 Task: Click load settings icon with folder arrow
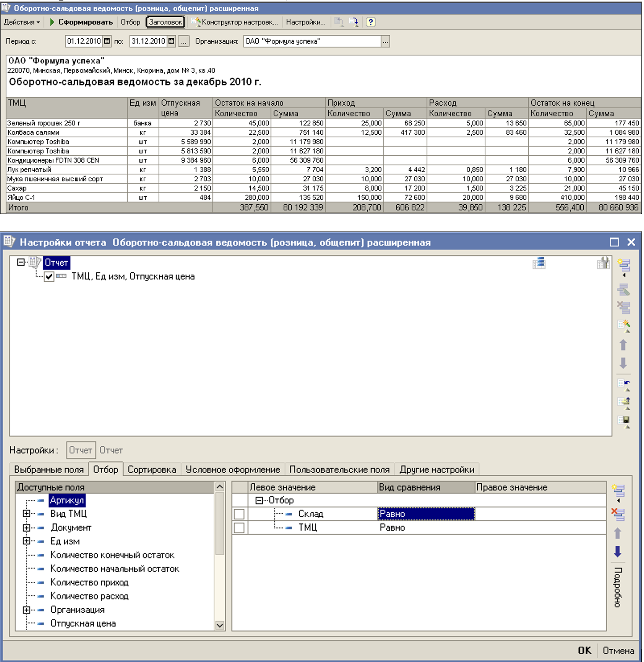[624, 401]
